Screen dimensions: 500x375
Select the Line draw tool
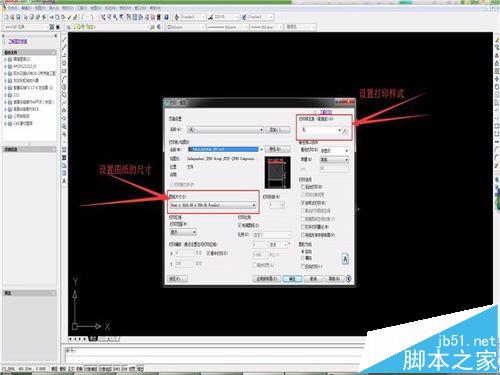click(x=64, y=39)
